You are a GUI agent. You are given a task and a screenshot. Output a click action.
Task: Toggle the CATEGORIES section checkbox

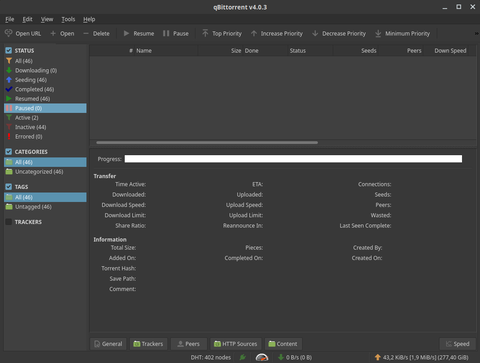[9, 152]
